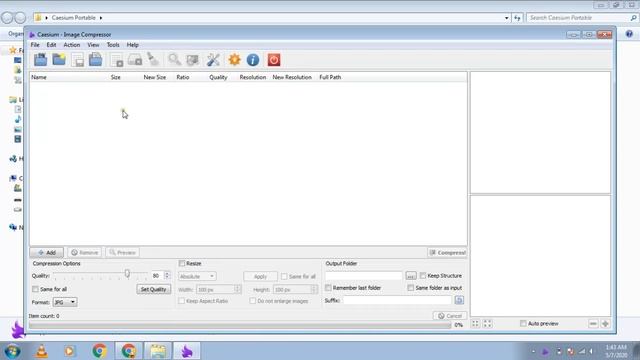640x360 pixels.
Task: Open the Edit menu
Action: pyautogui.click(x=51, y=45)
